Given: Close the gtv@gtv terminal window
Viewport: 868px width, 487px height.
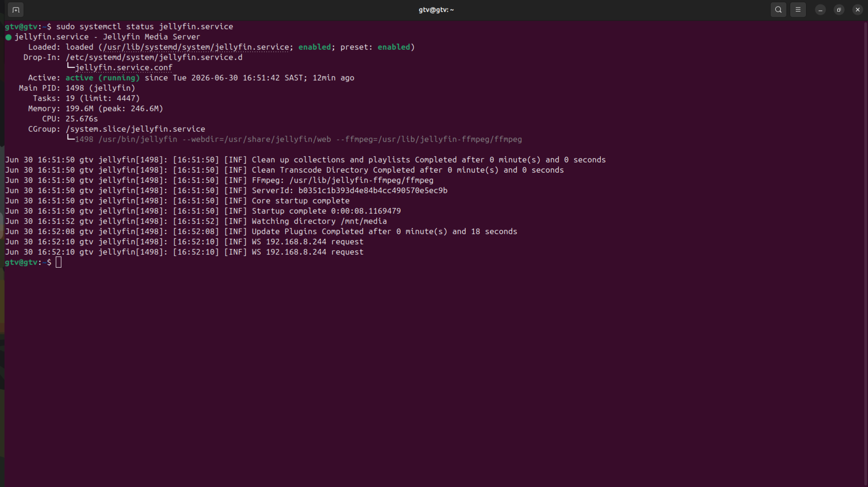Looking at the screenshot, I should coord(857,10).
